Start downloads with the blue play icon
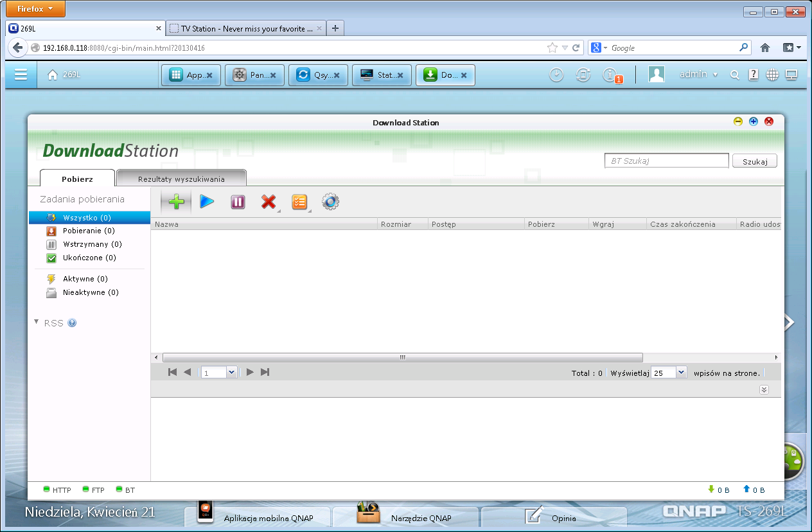 click(x=207, y=202)
